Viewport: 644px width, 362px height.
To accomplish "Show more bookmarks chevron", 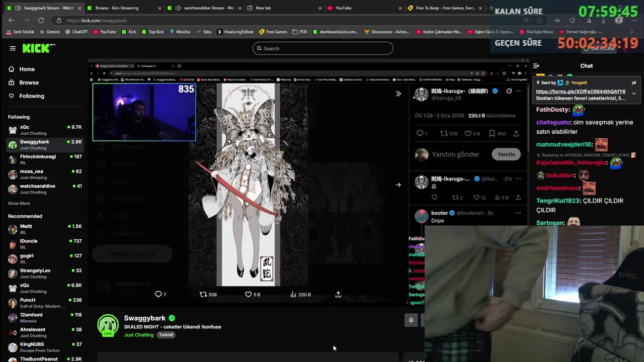I will [632, 32].
